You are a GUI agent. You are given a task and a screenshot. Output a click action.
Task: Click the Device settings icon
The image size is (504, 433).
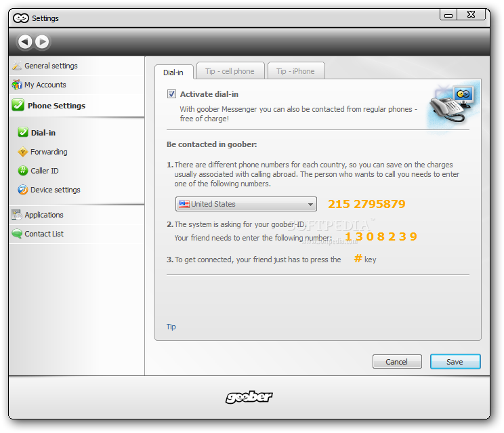pyautogui.click(x=23, y=190)
